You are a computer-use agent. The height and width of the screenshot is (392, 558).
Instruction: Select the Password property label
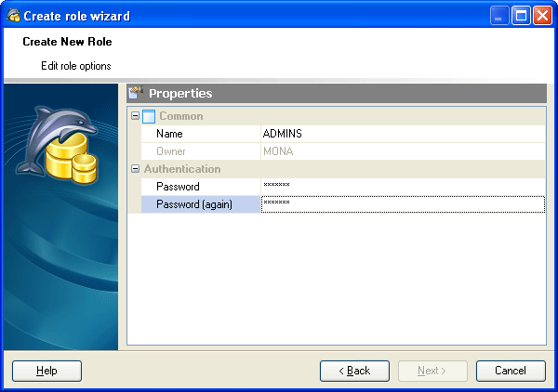click(x=178, y=187)
